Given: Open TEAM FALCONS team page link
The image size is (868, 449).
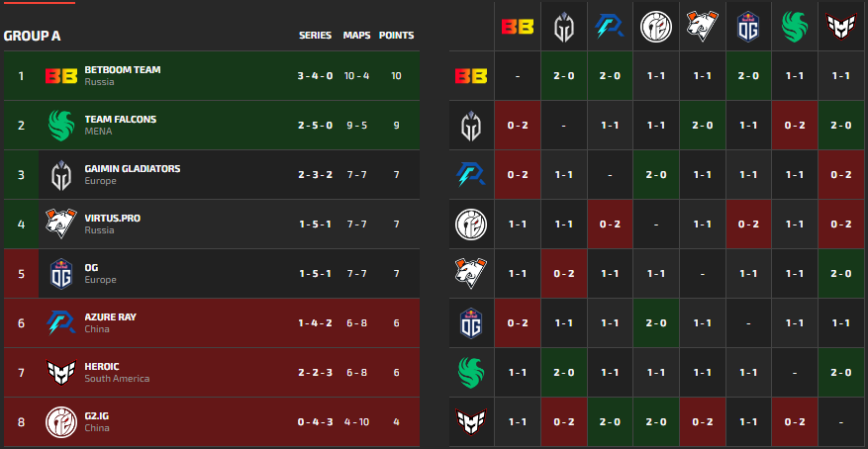Looking at the screenshot, I should (120, 120).
